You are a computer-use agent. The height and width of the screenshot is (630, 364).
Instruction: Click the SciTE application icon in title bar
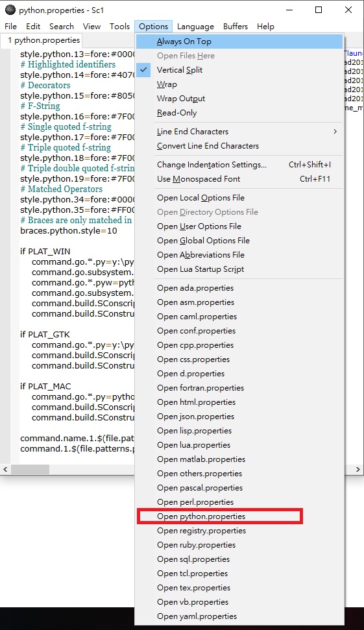[10, 10]
